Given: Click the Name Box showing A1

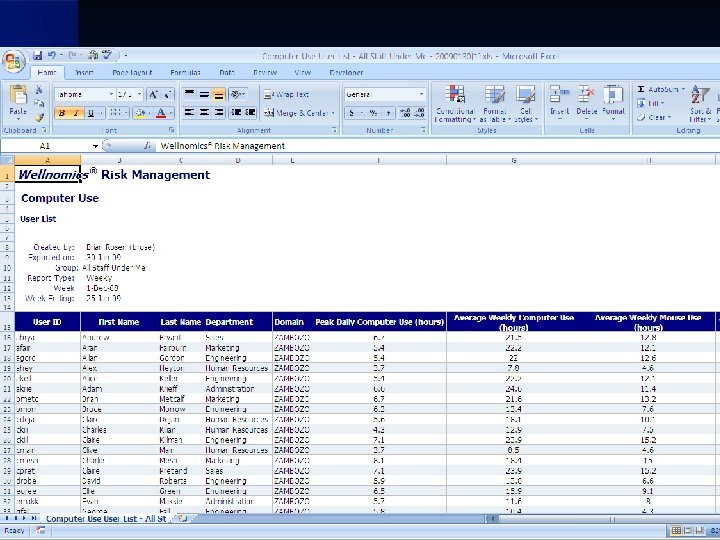Looking at the screenshot, I should [x=45, y=146].
